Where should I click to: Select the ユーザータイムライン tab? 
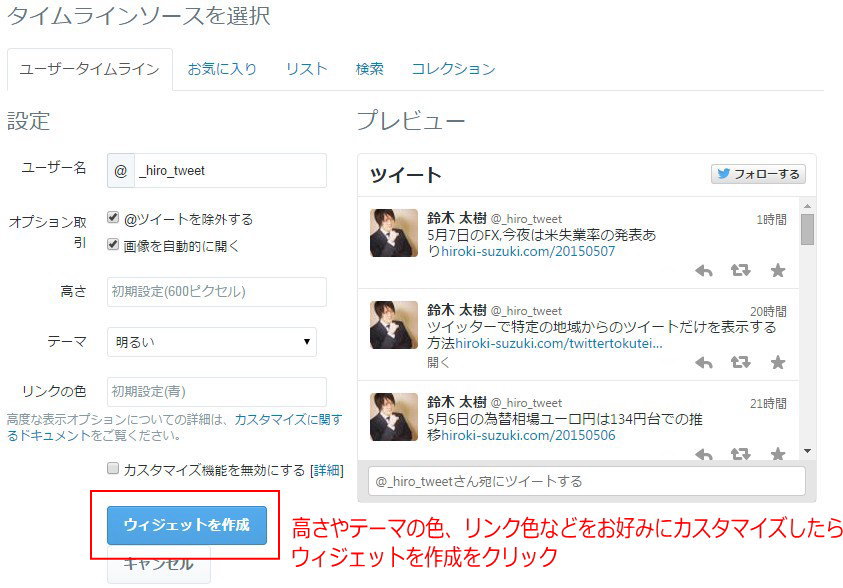[x=90, y=69]
